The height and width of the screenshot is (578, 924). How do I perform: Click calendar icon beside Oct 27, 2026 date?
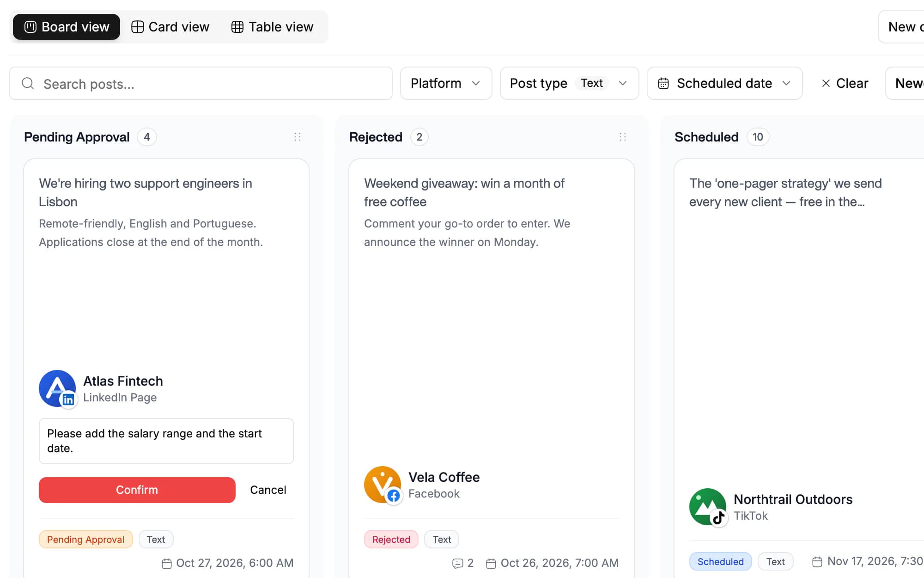(167, 564)
